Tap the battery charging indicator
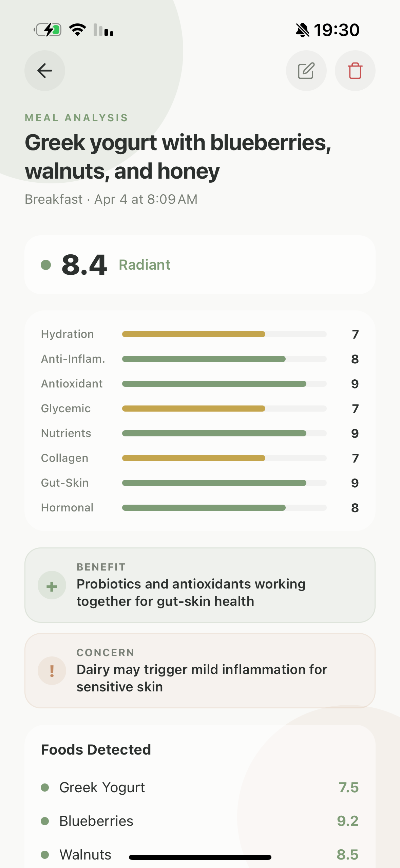The width and height of the screenshot is (400, 868). coord(48,30)
